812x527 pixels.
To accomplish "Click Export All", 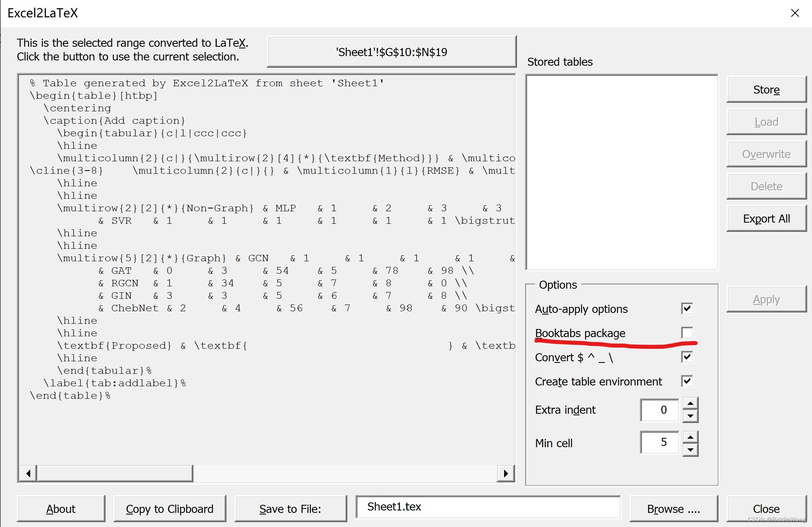I will [766, 218].
